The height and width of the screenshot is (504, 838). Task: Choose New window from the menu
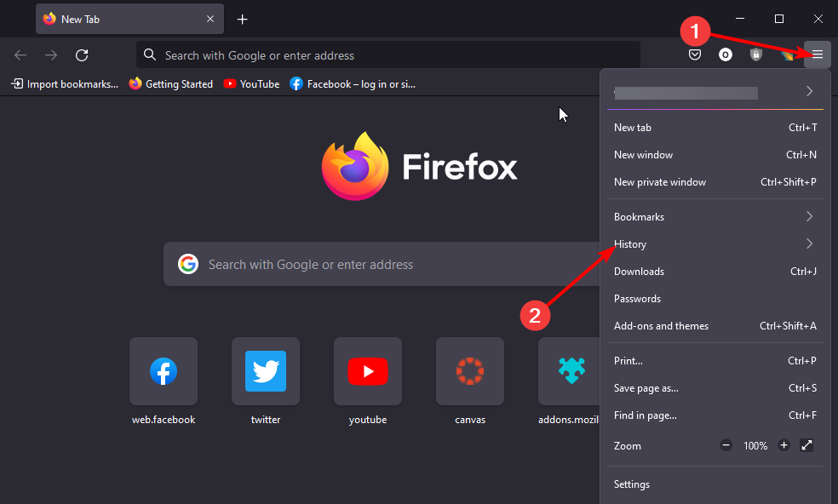(715, 154)
